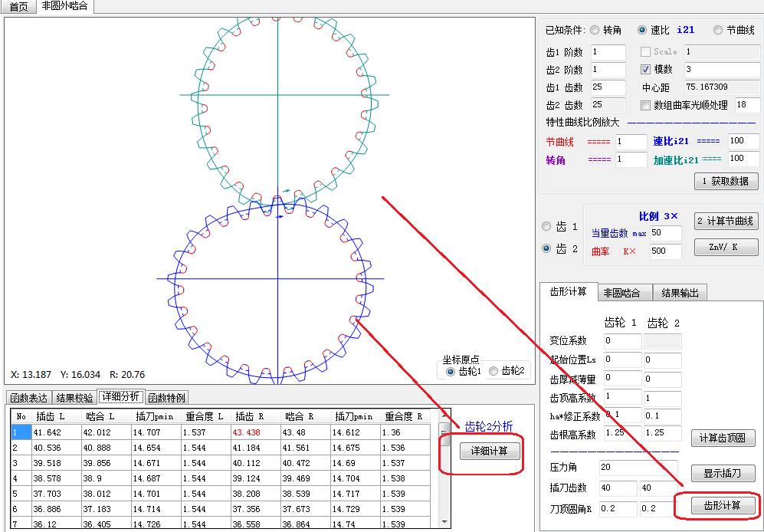Choose the 节曲线 radio option

click(717, 31)
